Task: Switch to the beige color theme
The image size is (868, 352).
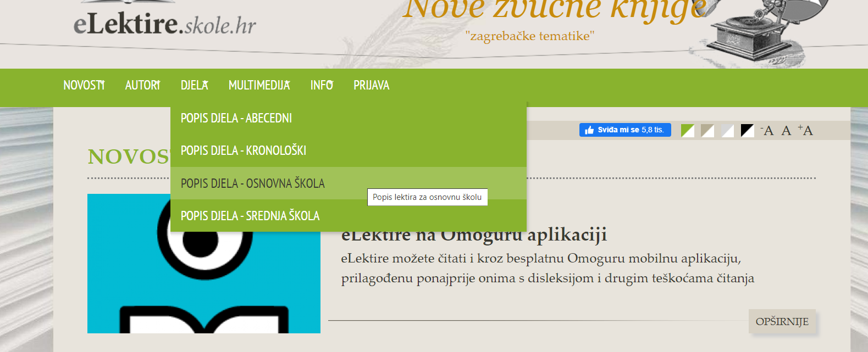Action: click(x=707, y=131)
